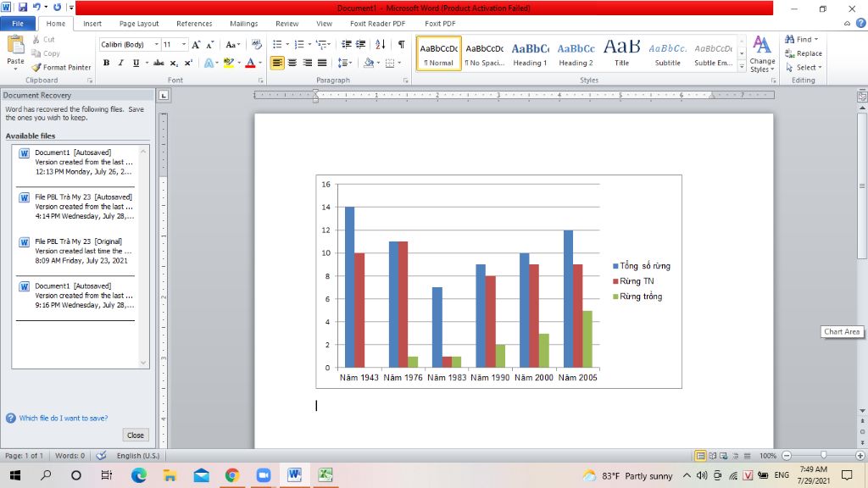This screenshot has height=488, width=868.
Task: Select File PBL Trà My 23 [Original] file
Action: (75, 251)
